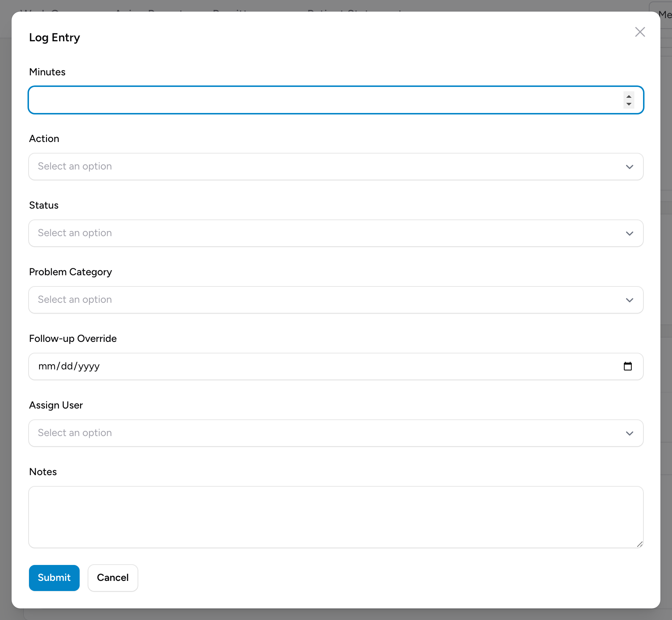The height and width of the screenshot is (620, 672).
Task: Increase Minutes with the up stepper arrow
Action: [629, 96]
